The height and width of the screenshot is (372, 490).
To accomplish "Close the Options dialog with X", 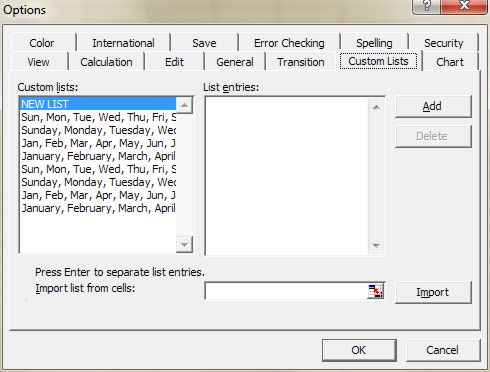I will point(464,6).
